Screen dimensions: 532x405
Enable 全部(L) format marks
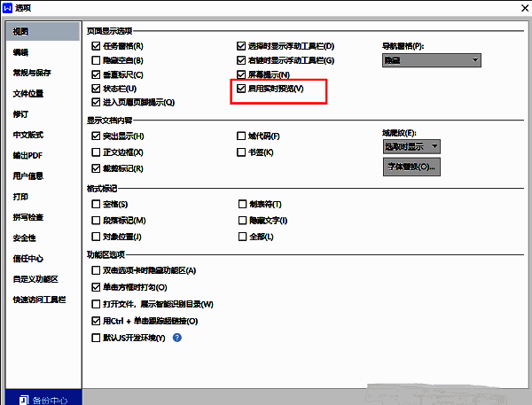(x=243, y=237)
